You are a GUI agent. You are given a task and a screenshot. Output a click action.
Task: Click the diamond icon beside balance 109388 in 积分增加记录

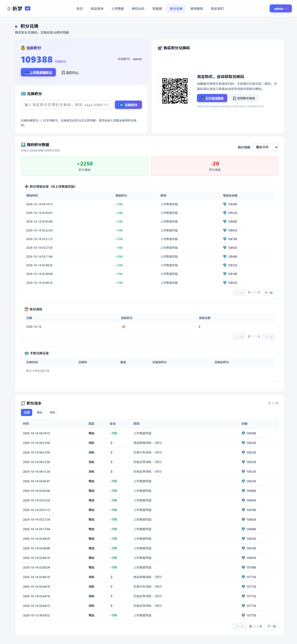[225, 204]
